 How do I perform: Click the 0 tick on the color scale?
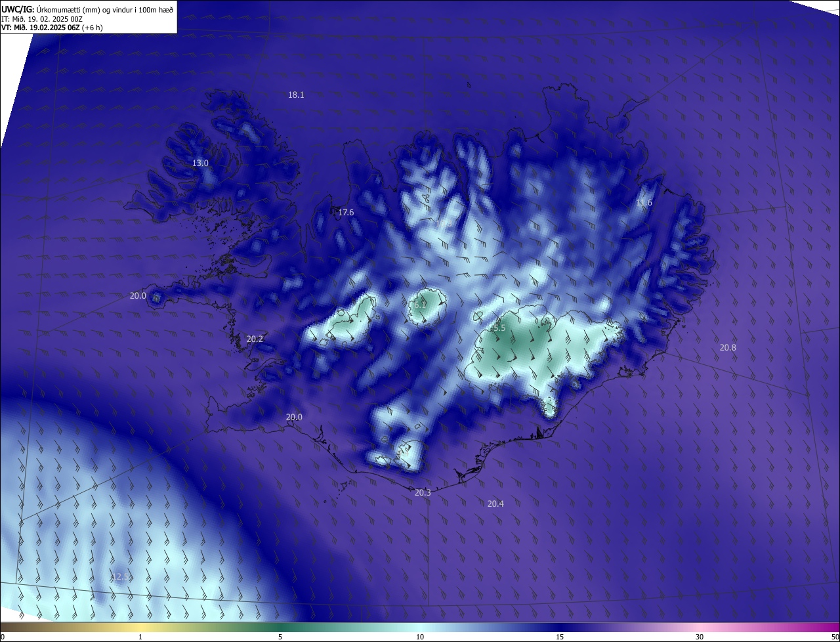tap(3, 637)
